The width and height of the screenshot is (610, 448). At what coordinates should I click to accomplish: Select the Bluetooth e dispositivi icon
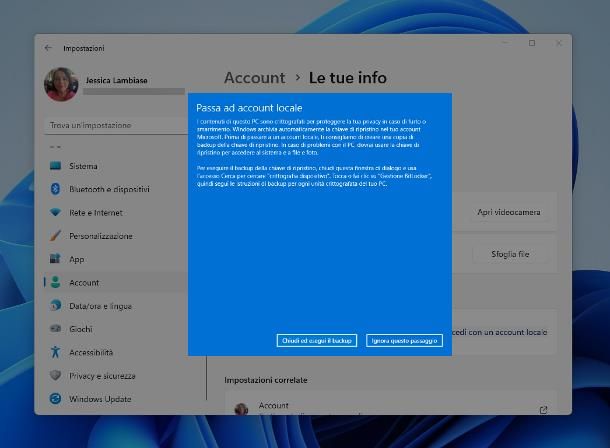[x=55, y=189]
